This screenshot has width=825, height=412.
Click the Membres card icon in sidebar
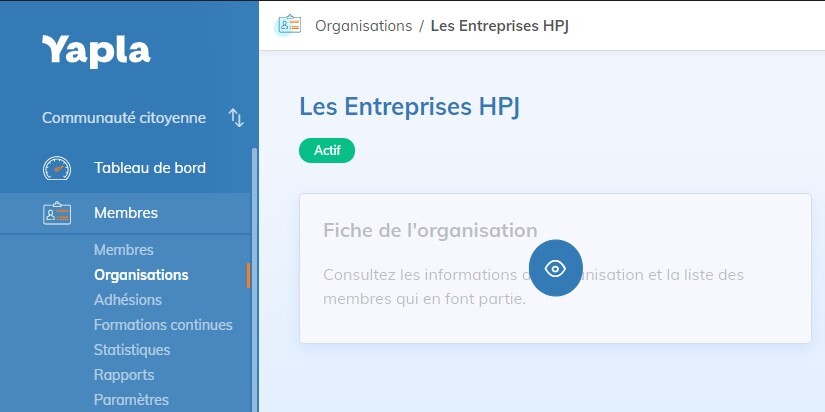[x=57, y=213]
